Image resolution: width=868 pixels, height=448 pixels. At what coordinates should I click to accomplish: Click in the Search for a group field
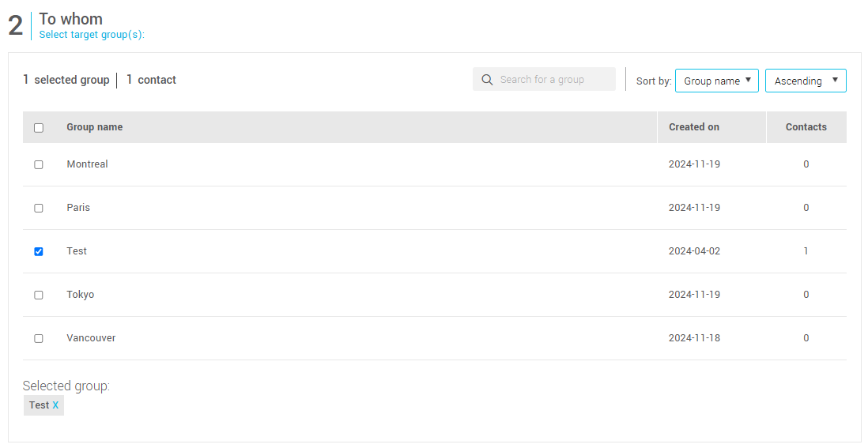[x=553, y=80]
